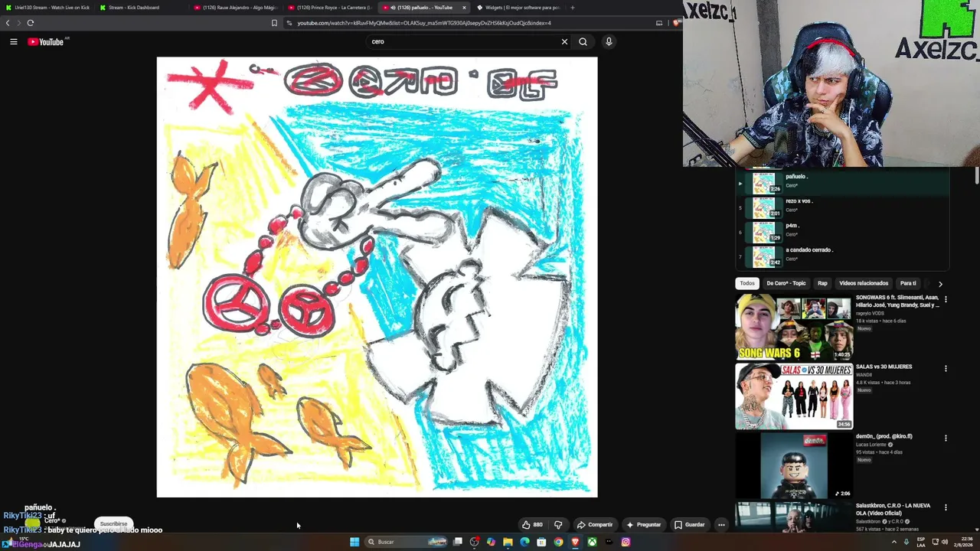Open the Brave Shields icon in address bar
Screen dimensions: 980x551
[676, 23]
